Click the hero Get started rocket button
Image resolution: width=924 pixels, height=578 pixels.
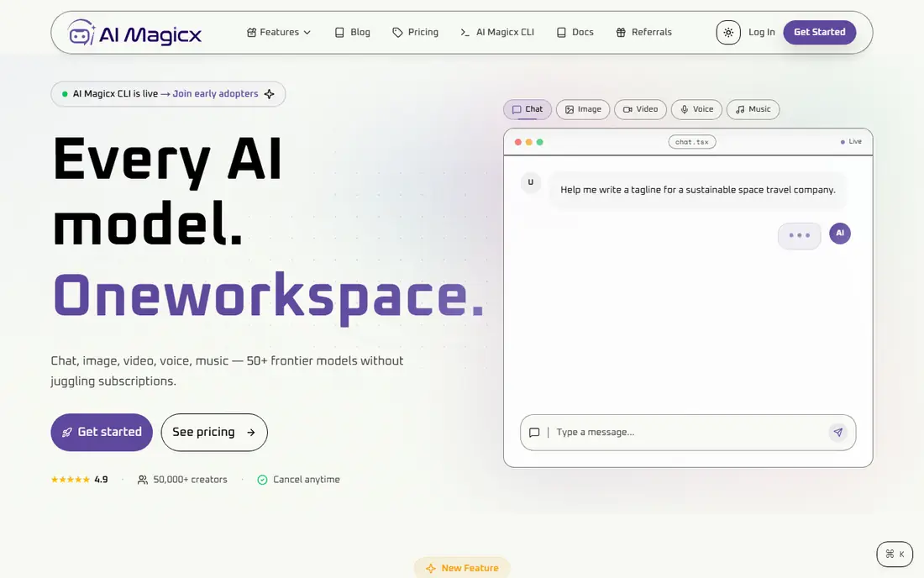[102, 433]
